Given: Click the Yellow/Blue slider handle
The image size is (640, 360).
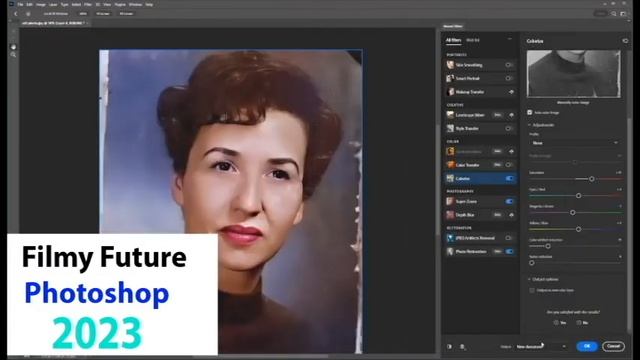Looking at the screenshot, I should tap(578, 229).
